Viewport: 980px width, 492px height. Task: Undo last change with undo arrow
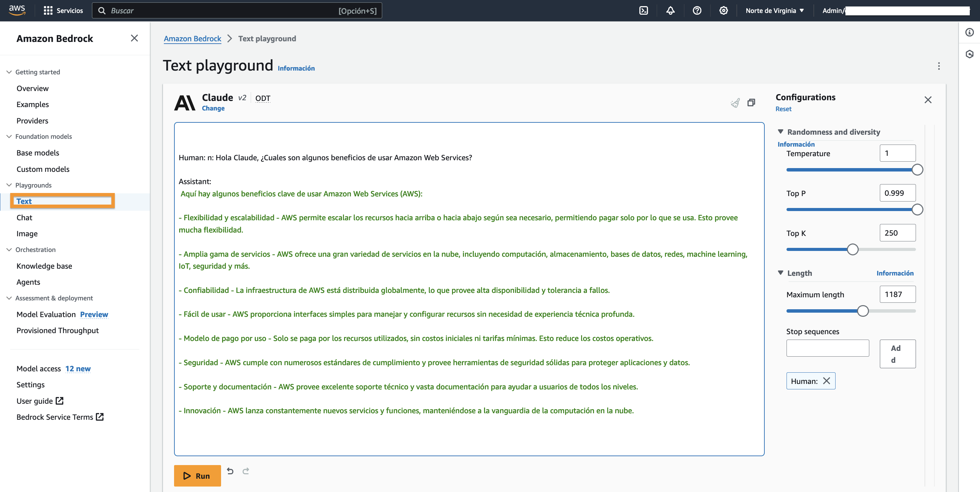[x=230, y=471]
